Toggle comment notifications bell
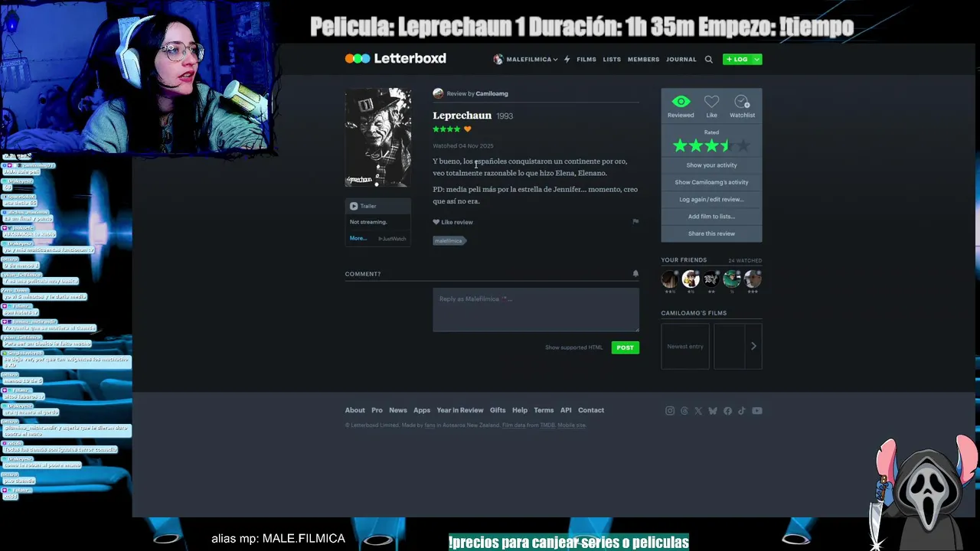Image resolution: width=980 pixels, height=551 pixels. pyautogui.click(x=635, y=273)
